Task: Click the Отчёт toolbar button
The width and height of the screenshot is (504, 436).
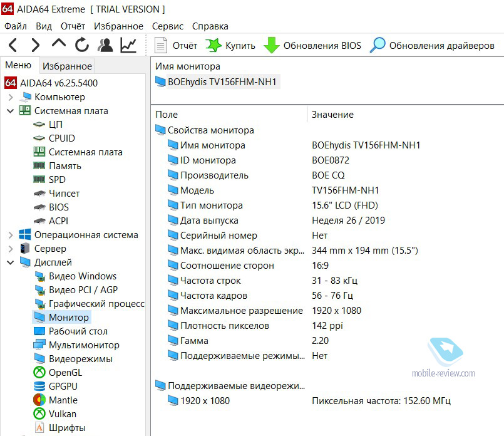Action: [x=175, y=45]
